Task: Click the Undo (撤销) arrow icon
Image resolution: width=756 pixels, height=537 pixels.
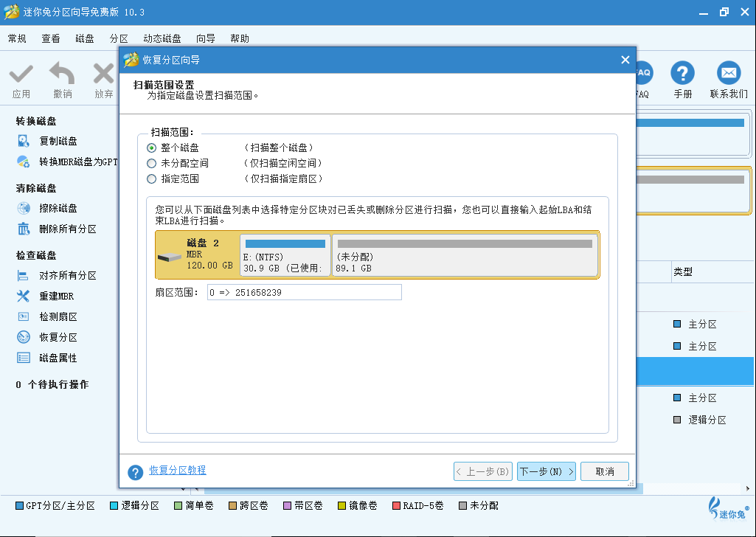Action: (62, 73)
